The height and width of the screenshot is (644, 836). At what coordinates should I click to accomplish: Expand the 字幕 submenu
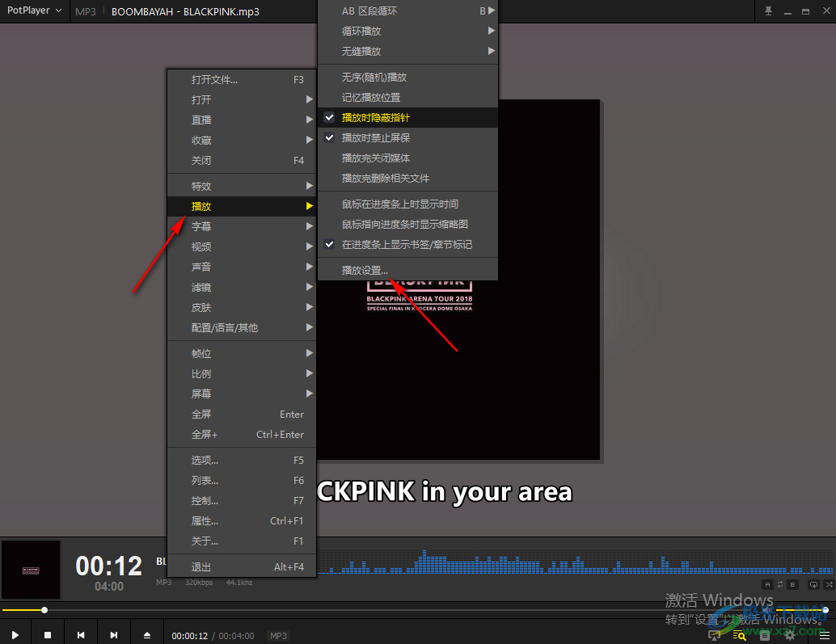point(242,226)
